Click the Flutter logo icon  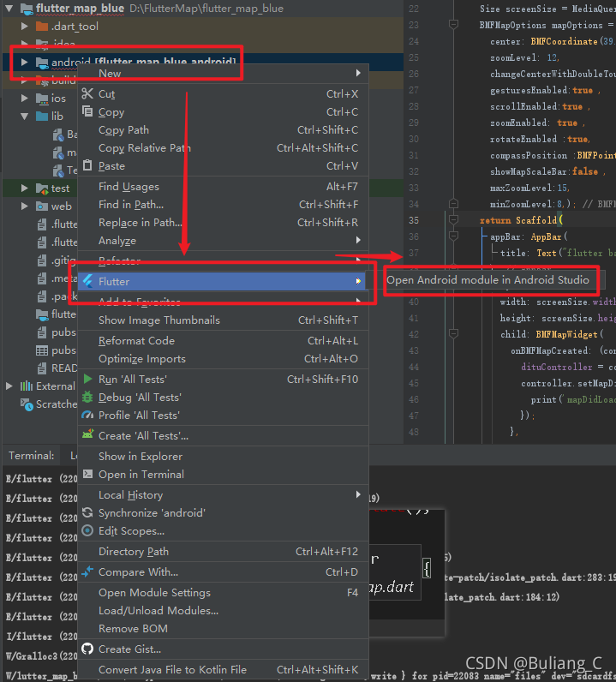click(x=87, y=281)
